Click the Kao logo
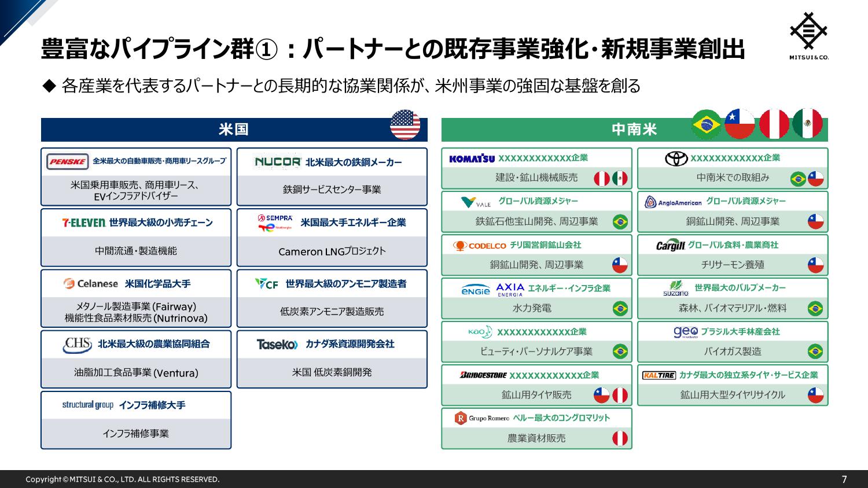This screenshot has height=488, width=868. [480, 331]
